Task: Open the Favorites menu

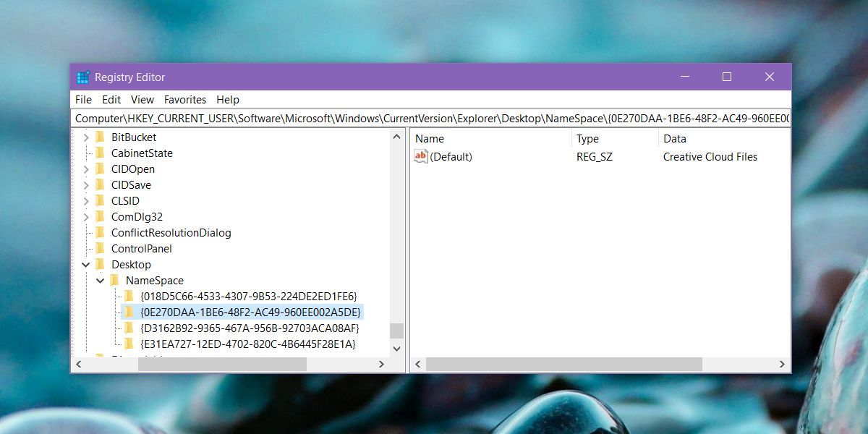Action: 185,100
